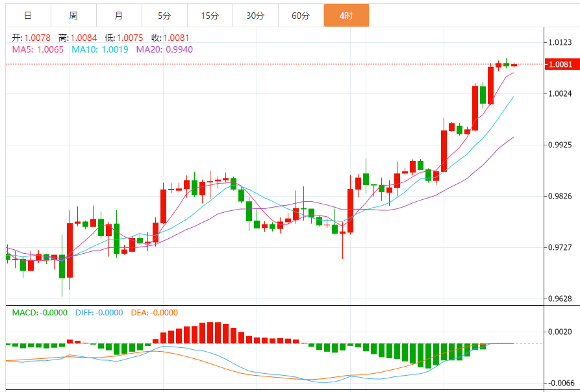Screen dimensions: 580x392
Task: Switch to the 周 weekly chart tab
Action: point(73,15)
